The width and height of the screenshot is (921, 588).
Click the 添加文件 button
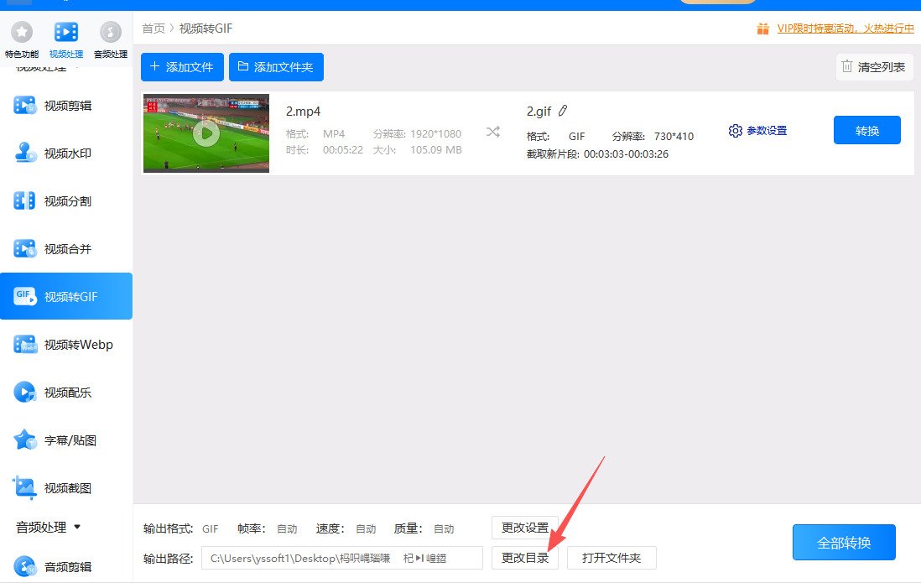pos(182,67)
